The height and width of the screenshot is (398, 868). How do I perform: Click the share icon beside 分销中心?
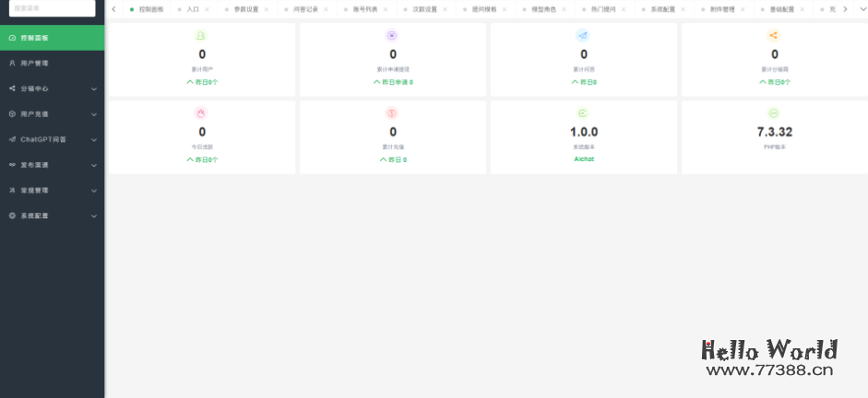pos(12,88)
